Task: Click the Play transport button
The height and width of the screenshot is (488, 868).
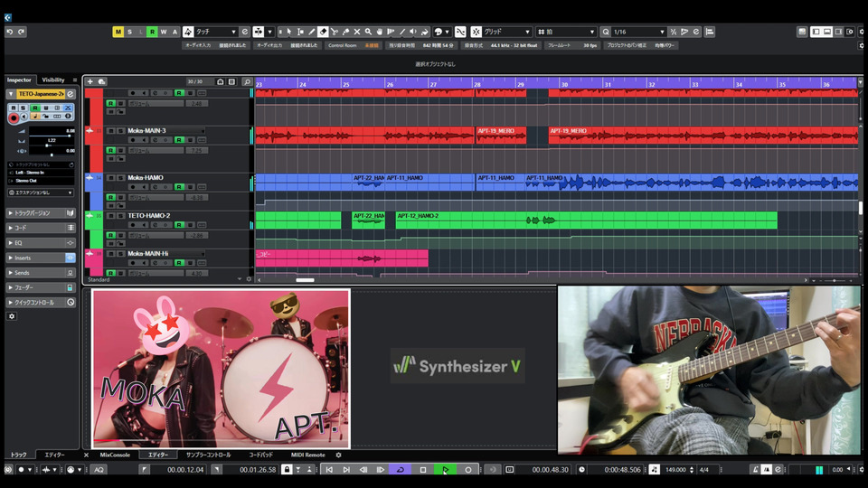Action: pyautogui.click(x=445, y=470)
